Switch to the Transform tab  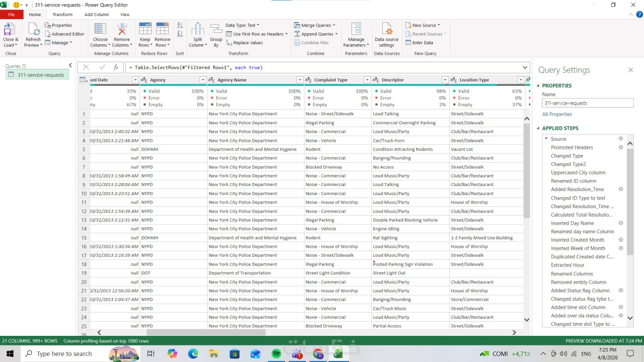point(62,15)
